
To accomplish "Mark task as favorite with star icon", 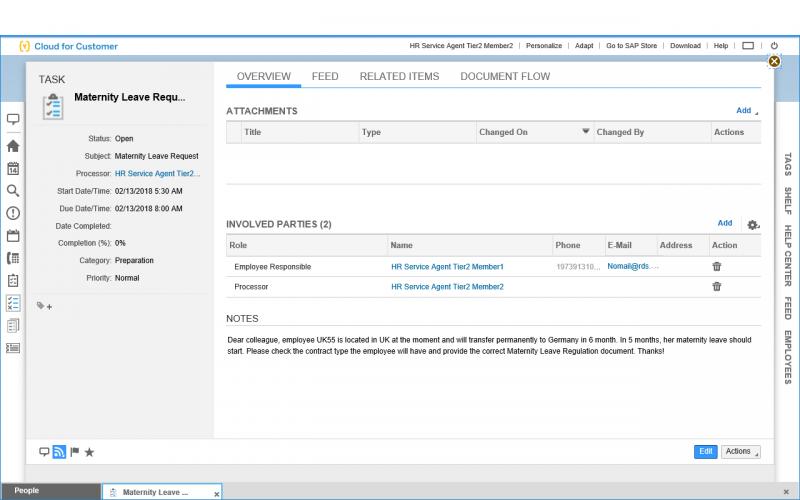I will pos(89,452).
